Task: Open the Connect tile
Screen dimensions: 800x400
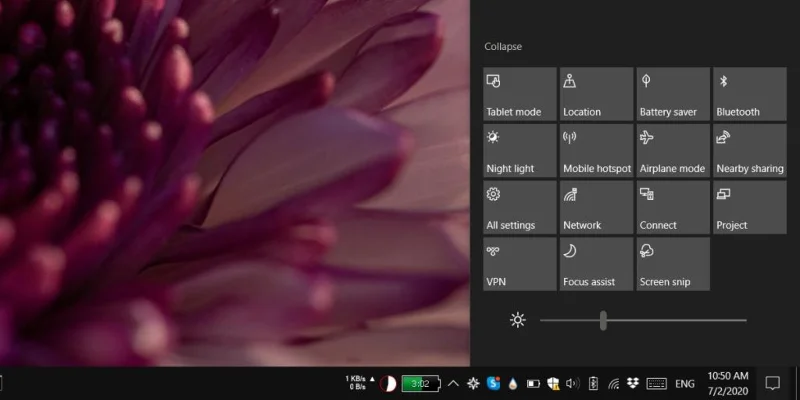Action: pyautogui.click(x=673, y=207)
